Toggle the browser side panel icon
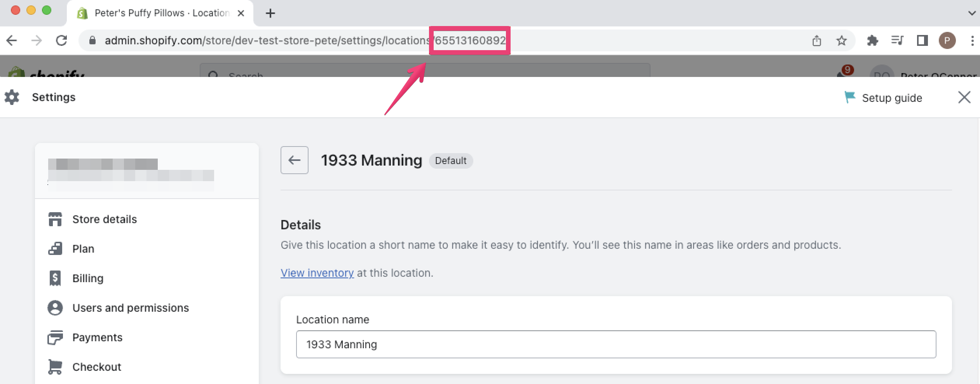 coord(922,40)
